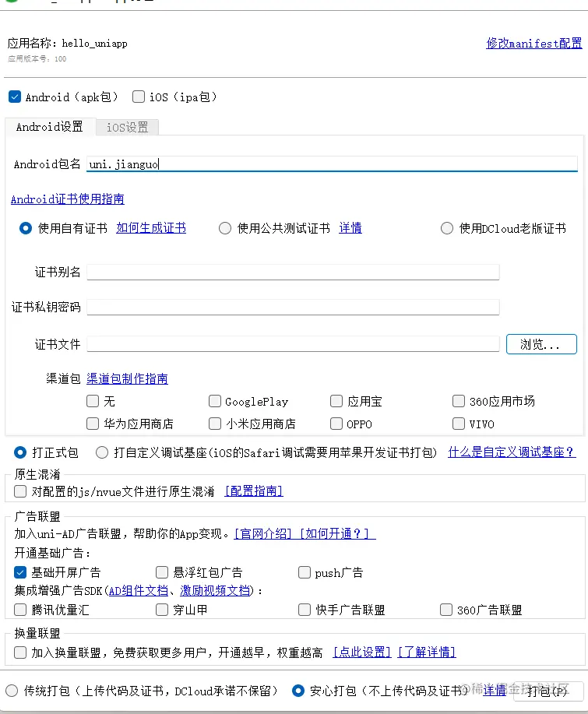Select the 安心打包 radio option
Viewport: 588px width, 714px height.
(x=298, y=691)
